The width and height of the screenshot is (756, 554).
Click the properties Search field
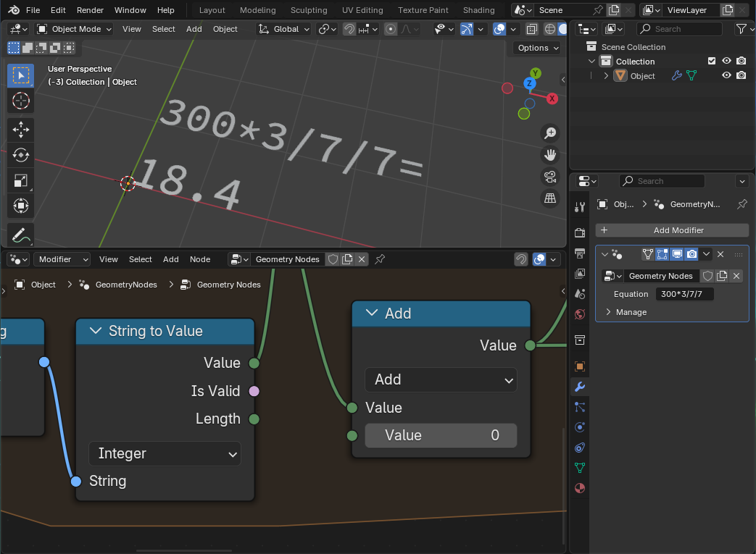point(662,181)
